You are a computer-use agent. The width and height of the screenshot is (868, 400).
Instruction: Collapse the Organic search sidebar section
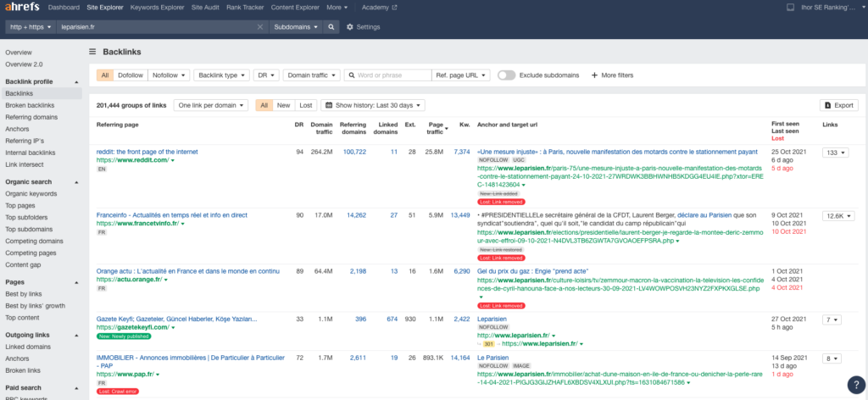76,182
